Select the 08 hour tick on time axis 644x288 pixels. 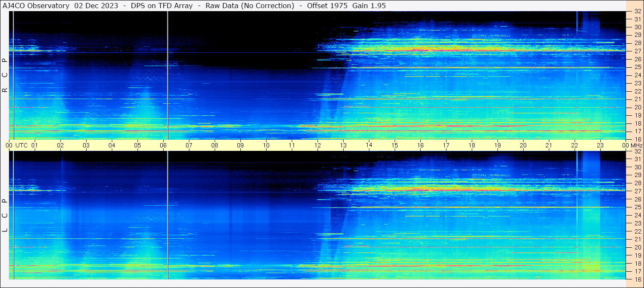(x=215, y=145)
